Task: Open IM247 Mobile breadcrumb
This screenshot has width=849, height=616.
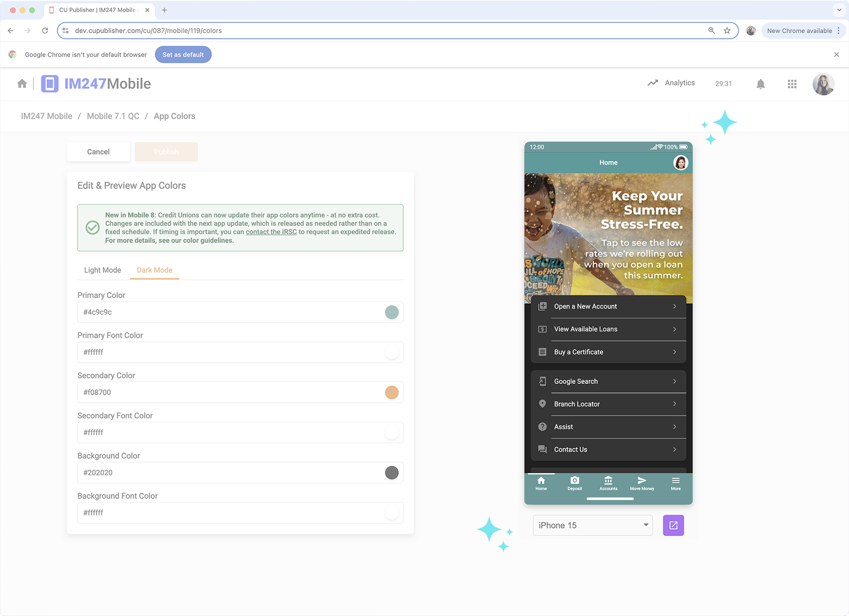Action: pyautogui.click(x=46, y=116)
